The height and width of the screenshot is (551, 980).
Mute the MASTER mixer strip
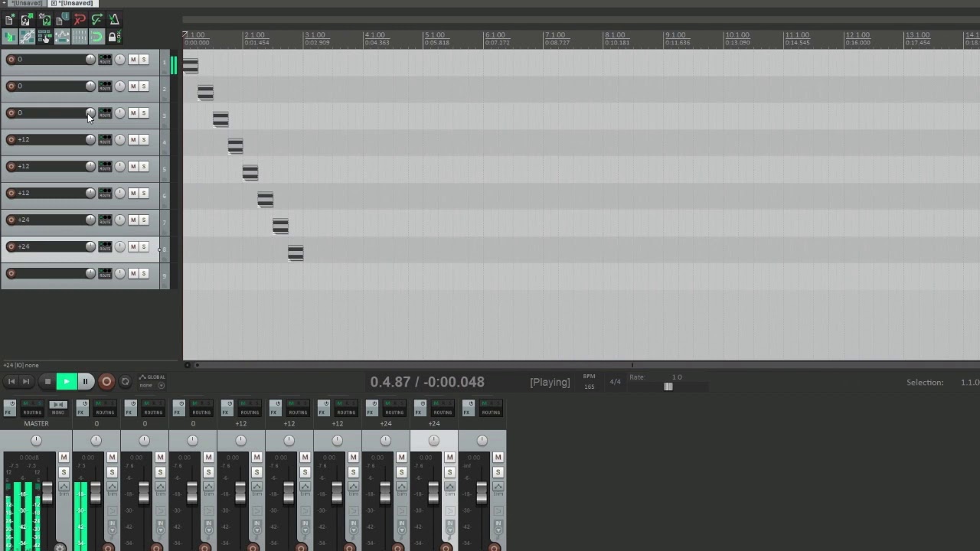coord(64,457)
